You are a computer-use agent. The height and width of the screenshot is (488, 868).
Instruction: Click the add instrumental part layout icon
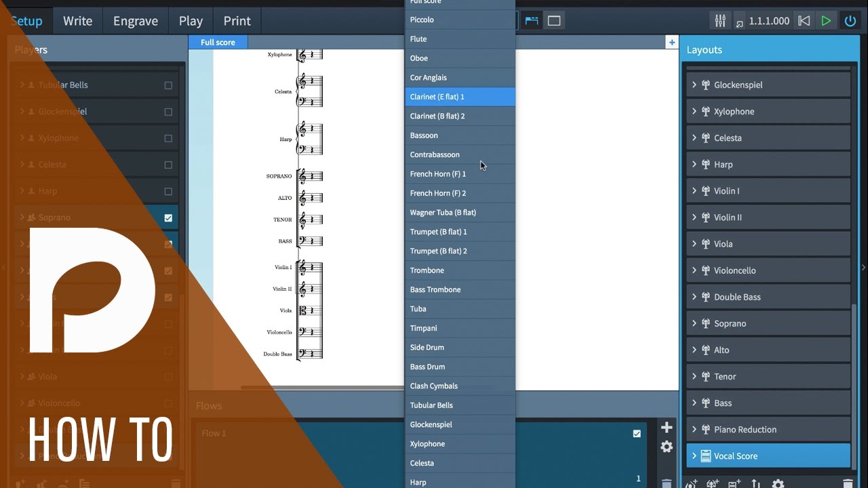point(713,484)
